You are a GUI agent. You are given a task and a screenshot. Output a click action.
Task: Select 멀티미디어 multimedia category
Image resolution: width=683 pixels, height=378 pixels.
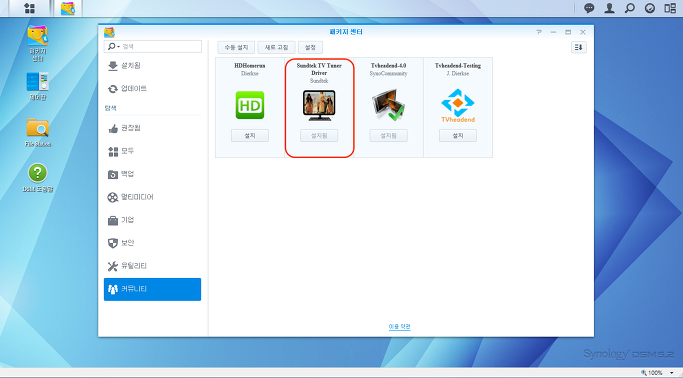(152, 197)
